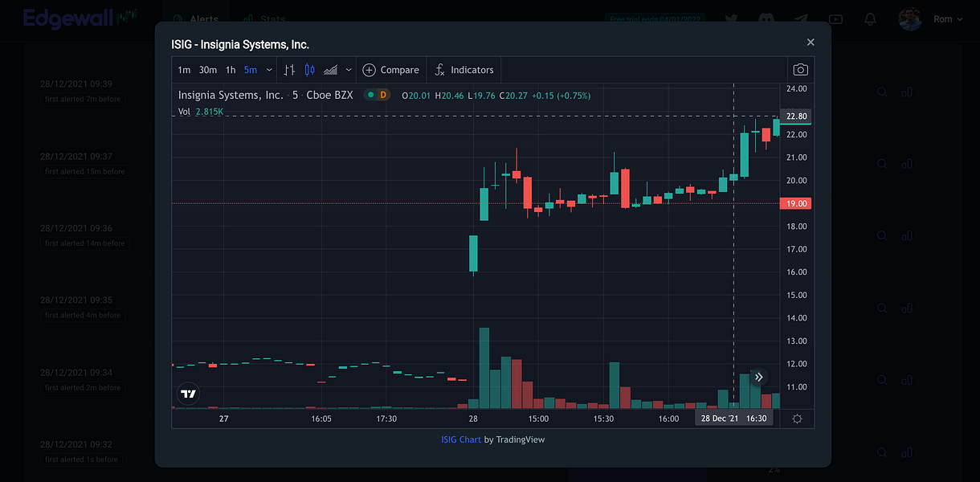The height and width of the screenshot is (482, 980).
Task: Click 'first alerted 7m before' badge
Action: 83,99
